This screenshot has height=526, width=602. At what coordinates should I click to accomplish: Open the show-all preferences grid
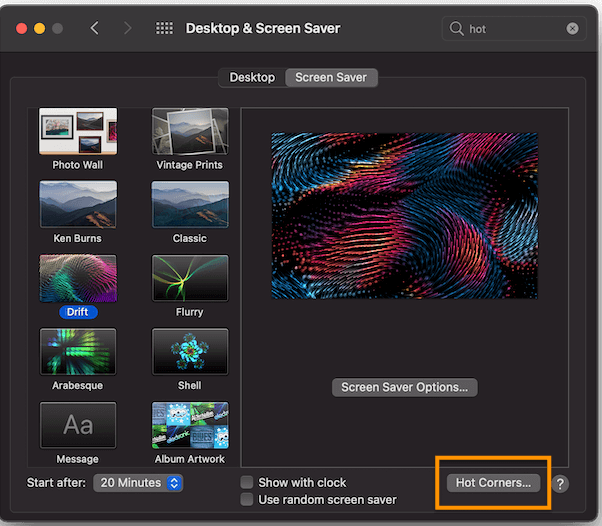164,28
